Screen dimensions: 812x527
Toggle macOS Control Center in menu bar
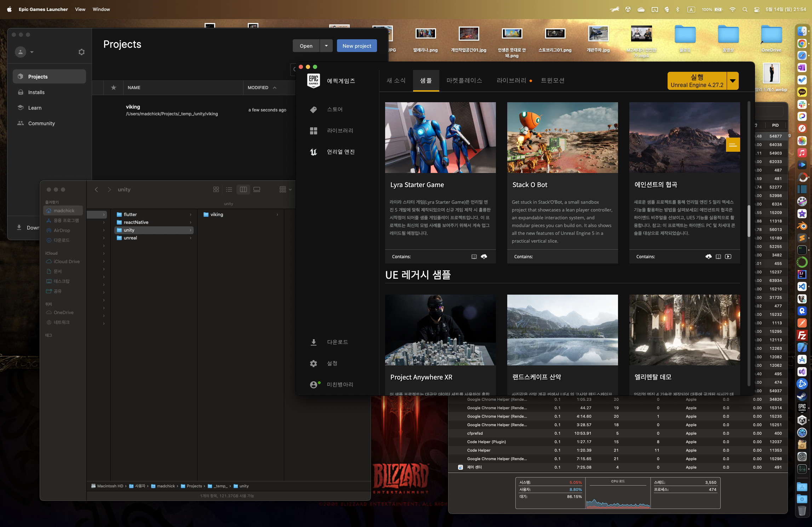[756, 10]
